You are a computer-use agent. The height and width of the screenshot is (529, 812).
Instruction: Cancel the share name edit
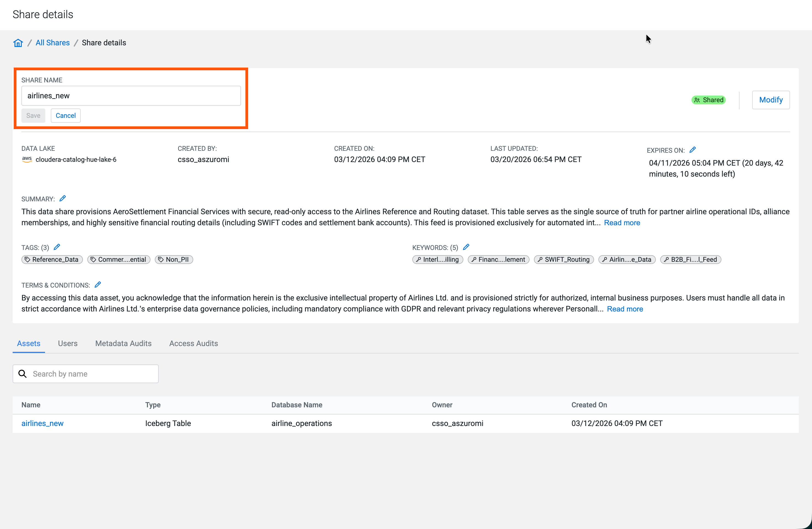66,115
